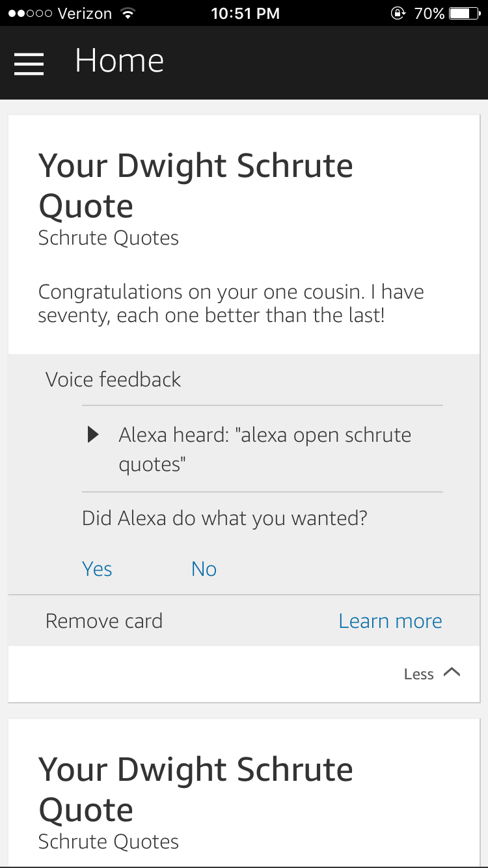Image resolution: width=488 pixels, height=868 pixels.
Task: Open the second Dwight Schrute Quote card
Action: (x=195, y=789)
